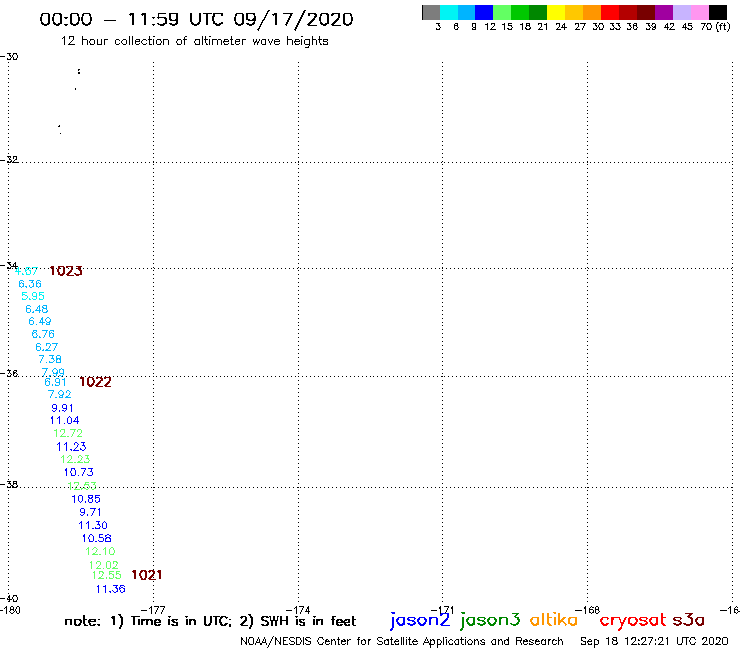Click the blue jason2 satellite label

point(420,620)
